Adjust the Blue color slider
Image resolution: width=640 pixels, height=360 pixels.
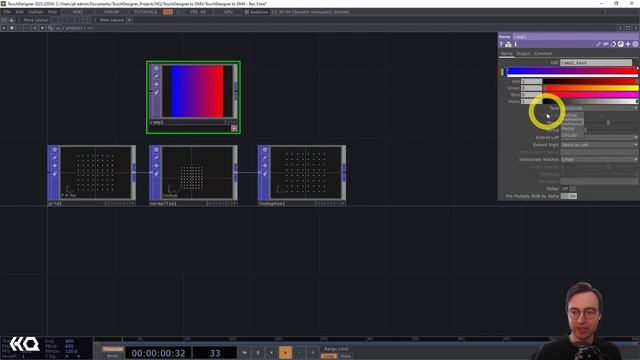pos(590,94)
